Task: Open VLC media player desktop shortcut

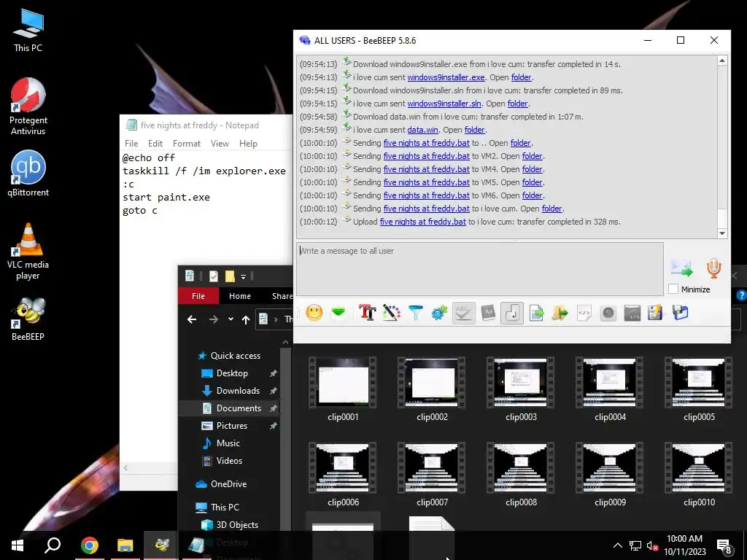Action: 28,252
